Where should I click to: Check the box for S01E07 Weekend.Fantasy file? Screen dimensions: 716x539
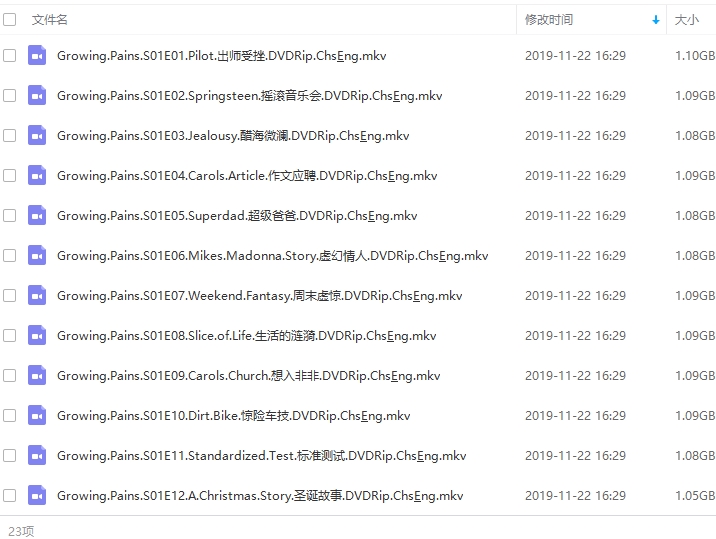[x=10, y=296]
